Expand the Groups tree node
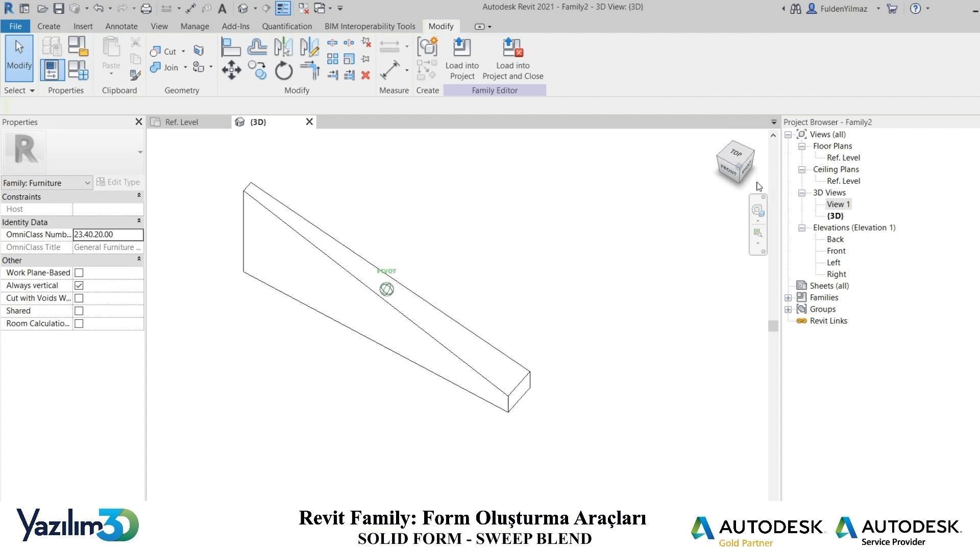 (x=788, y=310)
